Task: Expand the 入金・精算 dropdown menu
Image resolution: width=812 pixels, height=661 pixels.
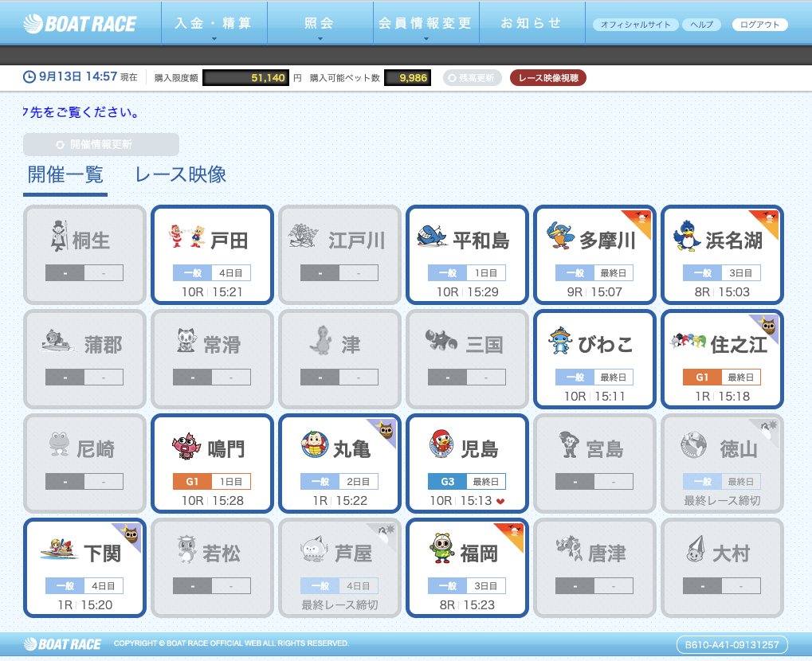Action: (x=213, y=23)
